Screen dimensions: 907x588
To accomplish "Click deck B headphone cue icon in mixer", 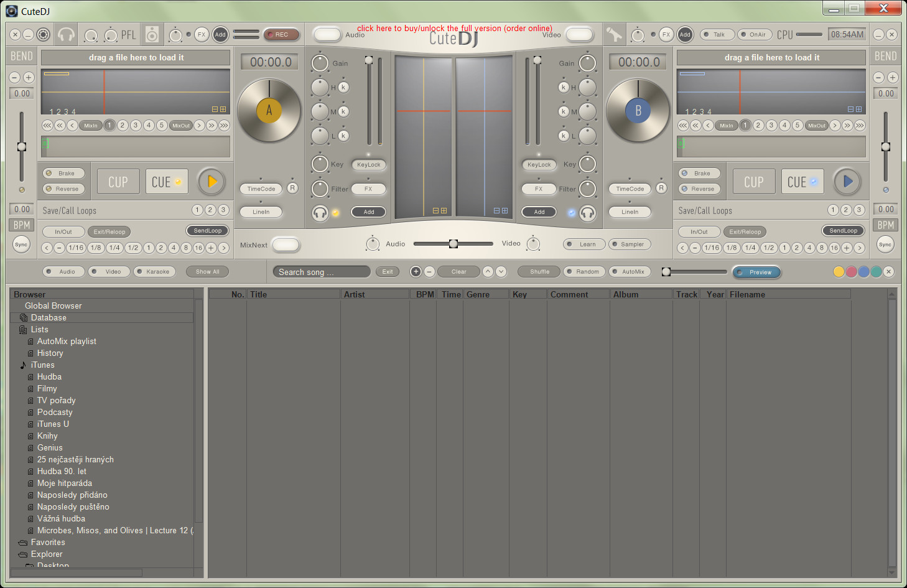I will point(588,213).
